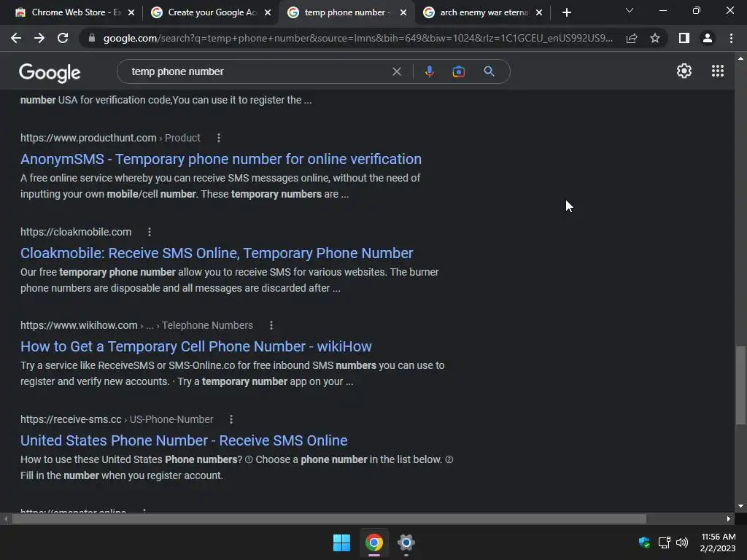
Task: Open United States Phone Number result
Action: click(184, 440)
